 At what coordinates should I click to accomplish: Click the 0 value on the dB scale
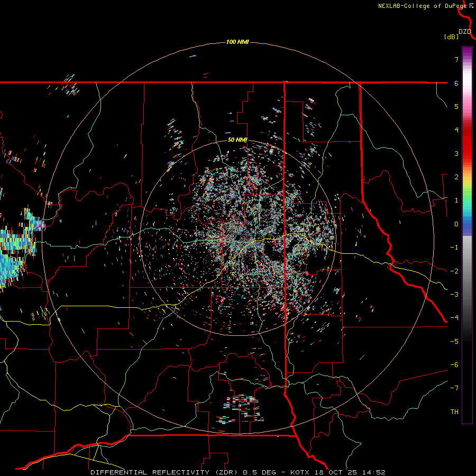456,224
